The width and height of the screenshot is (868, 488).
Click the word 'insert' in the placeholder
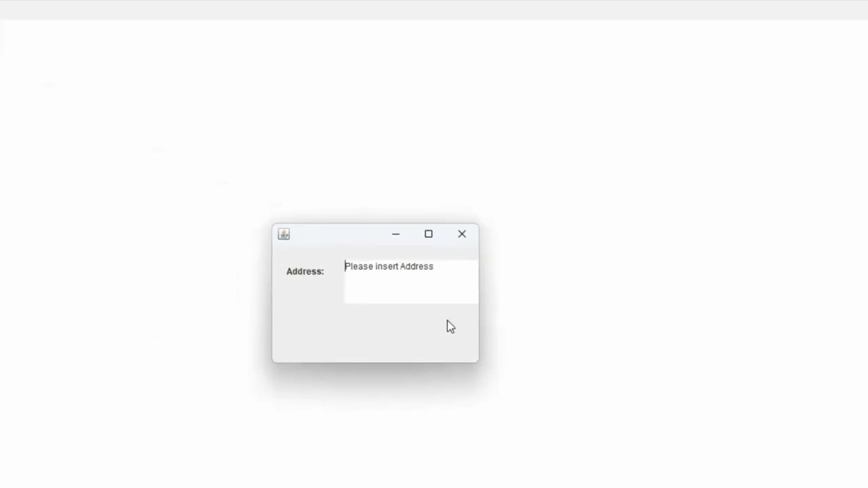[387, 266]
